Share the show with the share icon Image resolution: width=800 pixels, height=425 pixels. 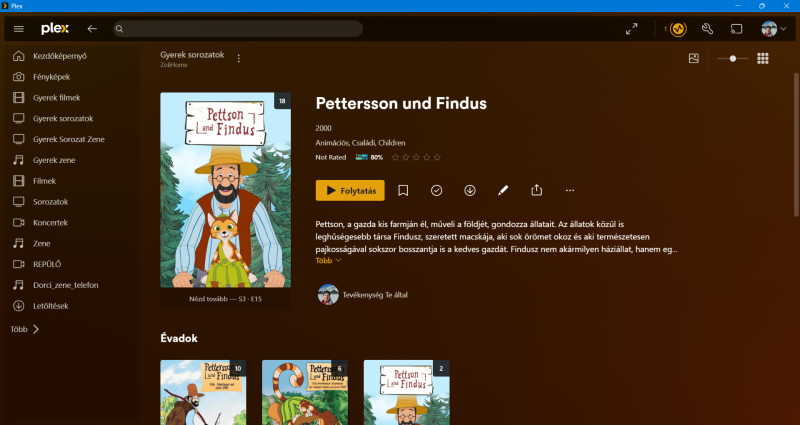(x=536, y=190)
